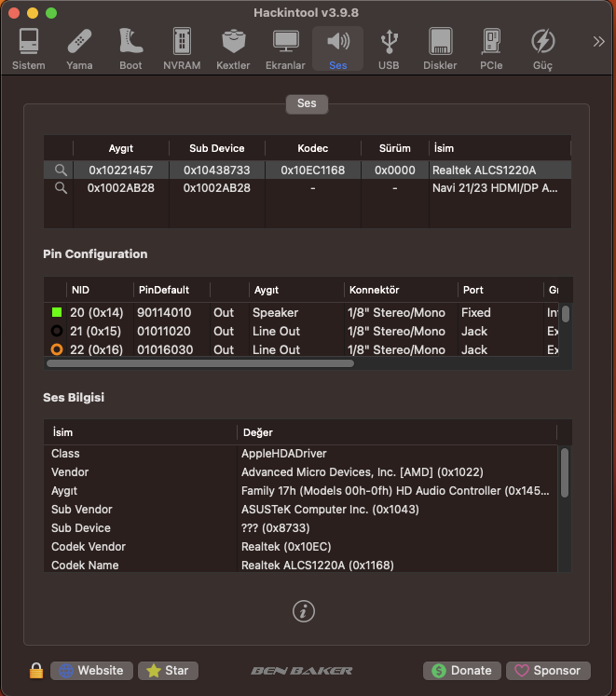Viewport: 616px width, 696px height.
Task: Select the Ses audio tab icon
Action: coord(338,48)
